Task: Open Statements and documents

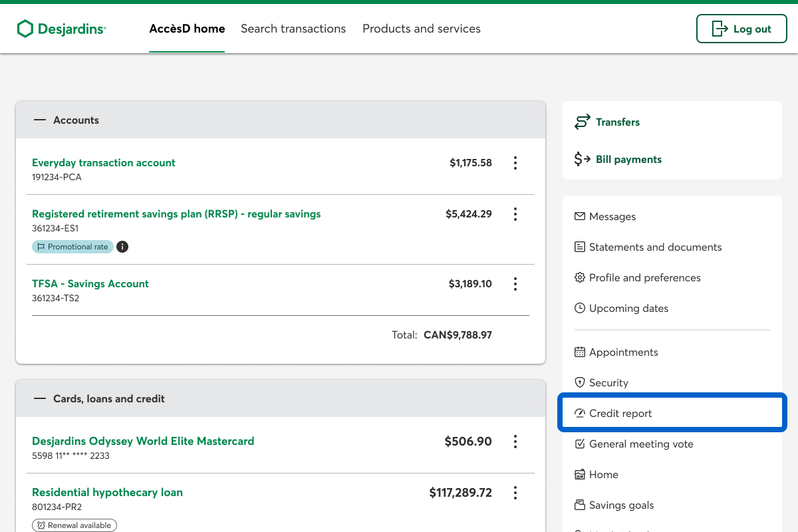Action: (x=654, y=247)
